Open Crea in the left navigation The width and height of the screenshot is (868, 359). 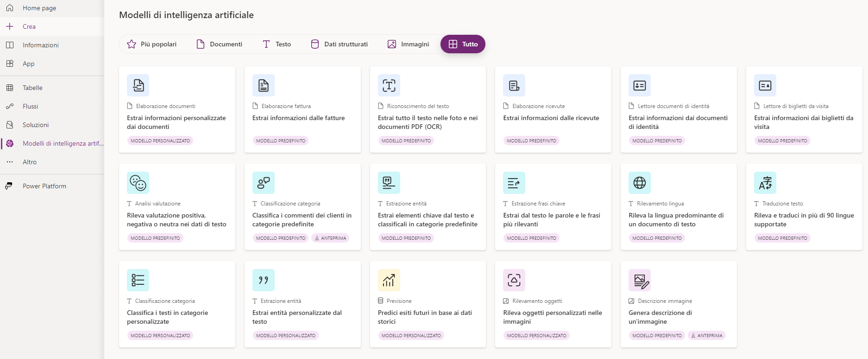29,26
